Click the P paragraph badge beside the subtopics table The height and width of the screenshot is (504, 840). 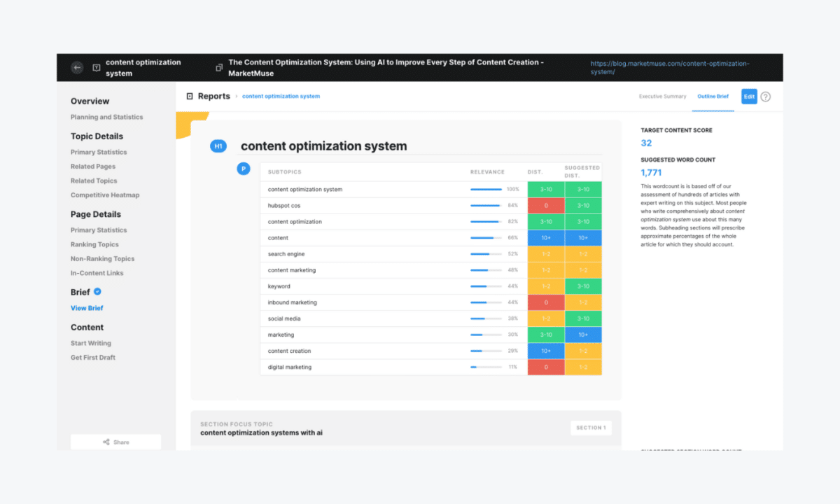point(243,169)
